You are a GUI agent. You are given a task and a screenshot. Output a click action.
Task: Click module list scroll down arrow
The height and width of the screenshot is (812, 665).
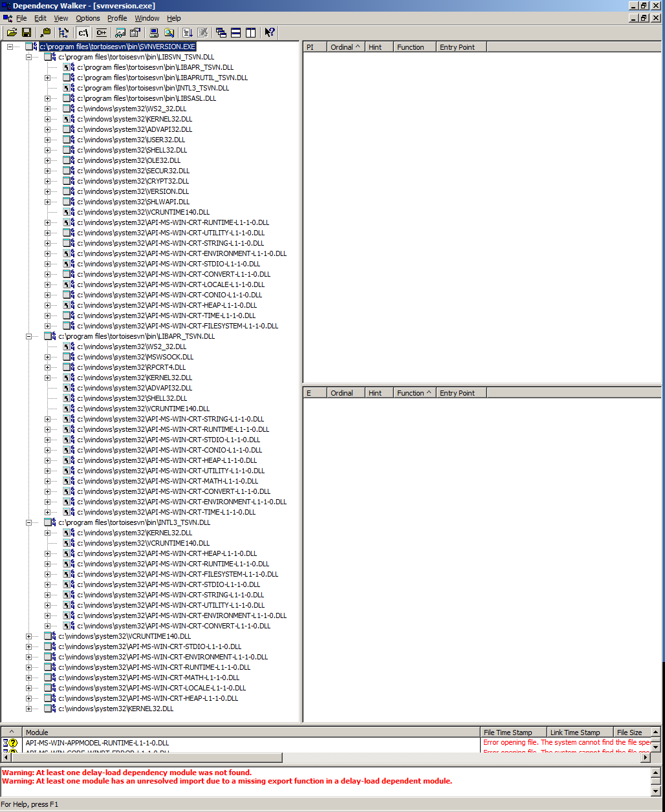coord(656,747)
